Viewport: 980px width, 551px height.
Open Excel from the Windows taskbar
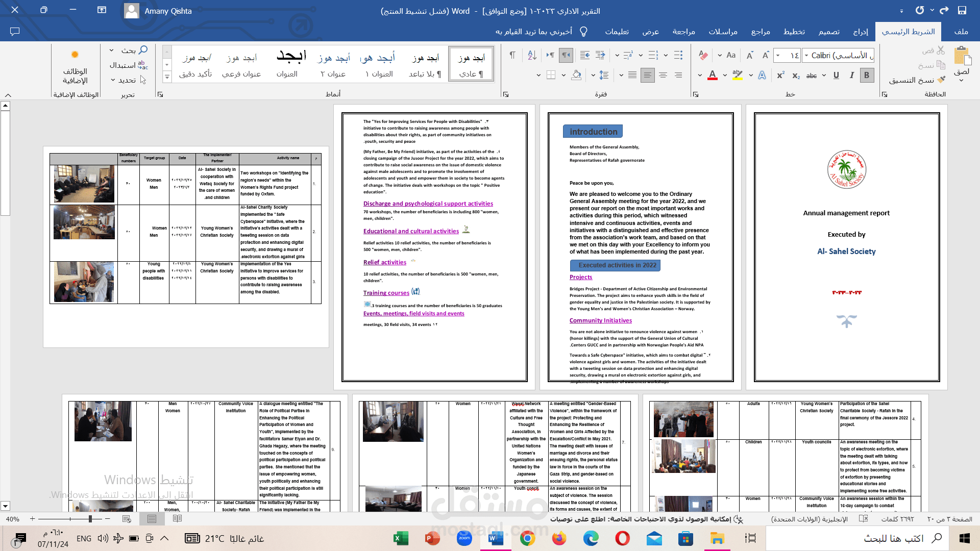[401, 538]
